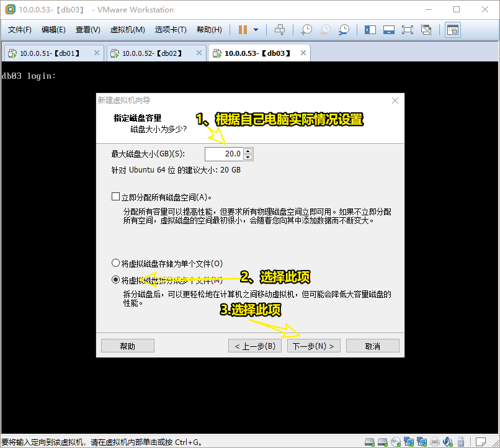Click the sound card status icon
The width and height of the screenshot is (500, 448).
448,442
